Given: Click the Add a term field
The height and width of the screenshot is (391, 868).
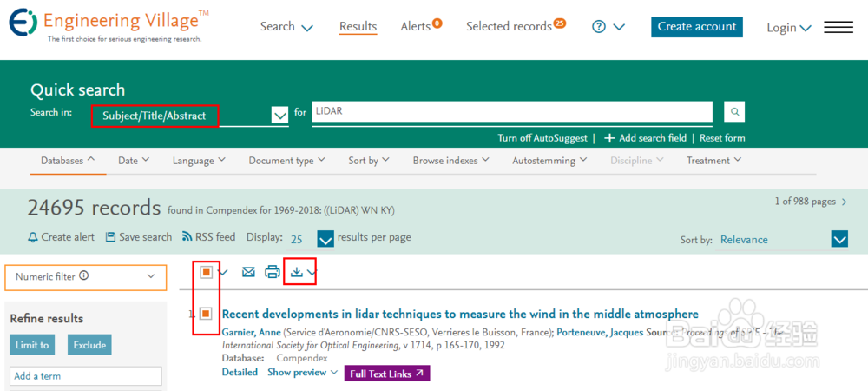Looking at the screenshot, I should pos(85,375).
